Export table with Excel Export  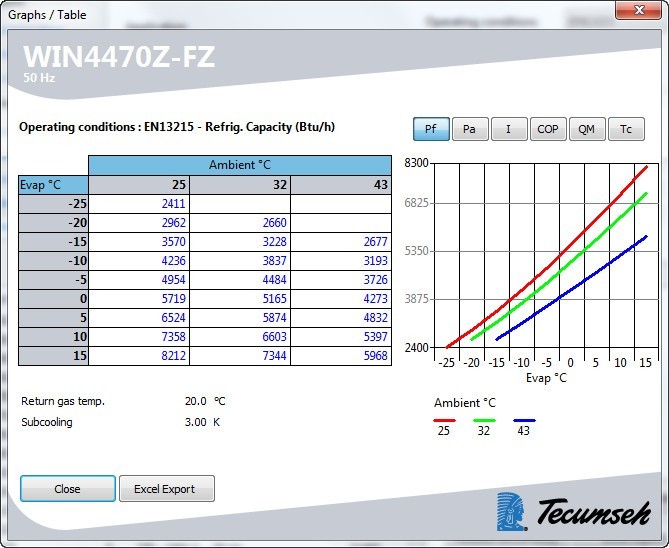click(x=166, y=489)
